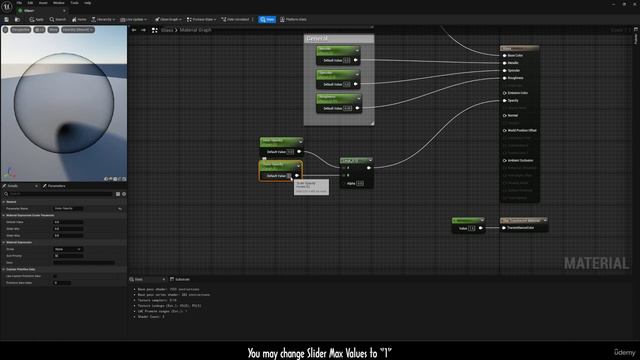This screenshot has height=360, width=640.
Task: Open the Help menu
Action: pyautogui.click(x=88, y=3)
